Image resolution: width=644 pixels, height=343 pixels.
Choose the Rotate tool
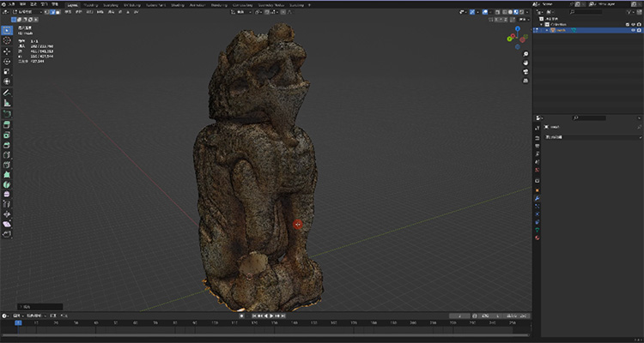[x=7, y=62]
